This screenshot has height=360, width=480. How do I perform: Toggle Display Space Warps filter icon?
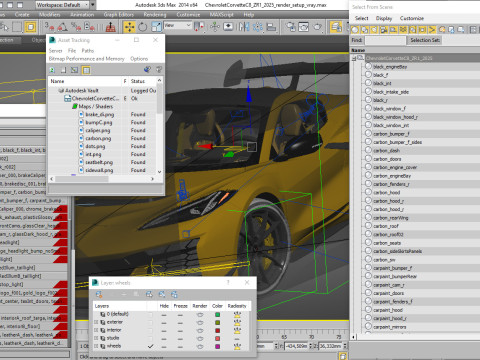(403, 30)
